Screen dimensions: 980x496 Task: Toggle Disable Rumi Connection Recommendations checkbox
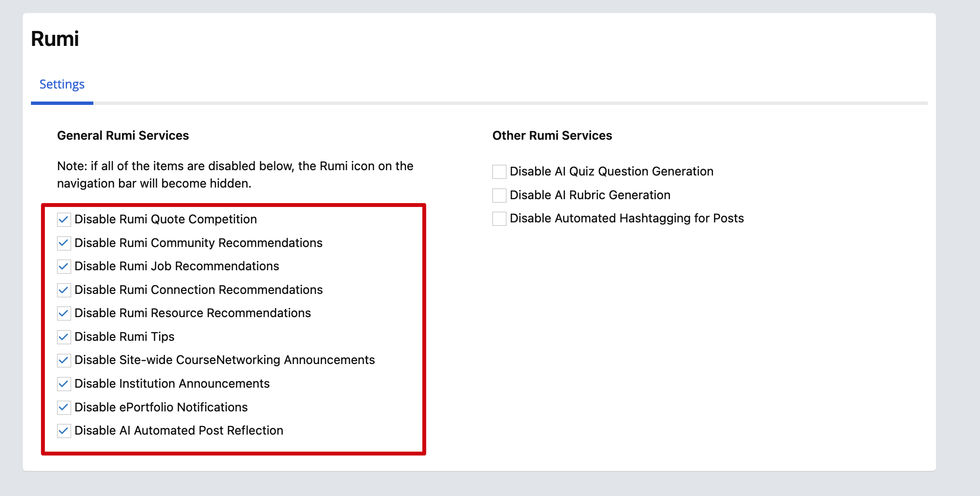(x=64, y=290)
